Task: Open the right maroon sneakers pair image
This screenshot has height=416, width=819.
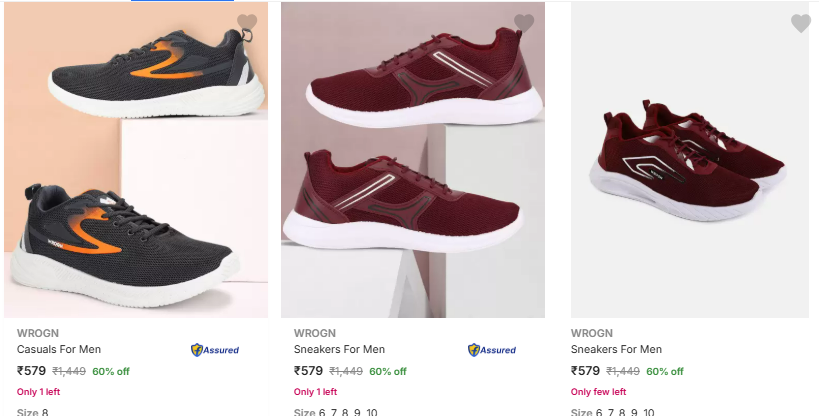Action: (689, 159)
